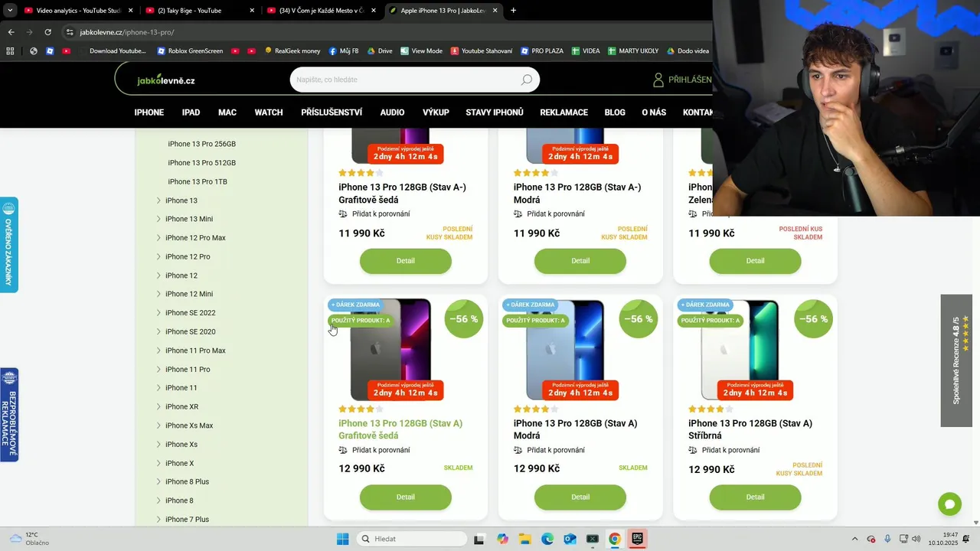Viewport: 980px width, 551px height.
Task: Click the site information icon in the address bar
Action: click(70, 32)
